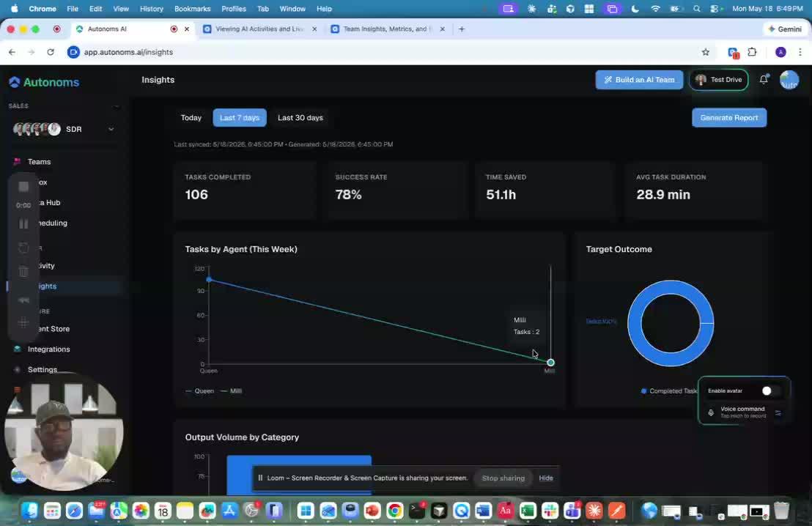Open voice command settings sliders icon
The height and width of the screenshot is (526, 812).
coord(778,412)
